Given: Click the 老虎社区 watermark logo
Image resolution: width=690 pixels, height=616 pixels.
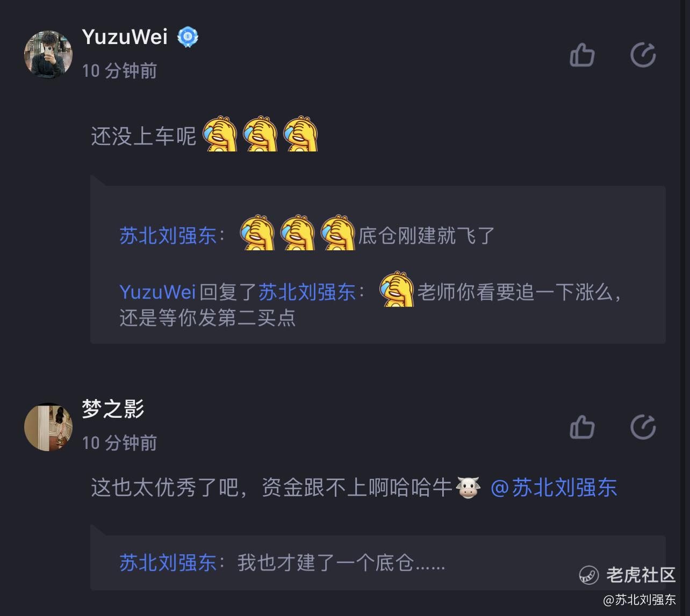Looking at the screenshot, I should 627,575.
